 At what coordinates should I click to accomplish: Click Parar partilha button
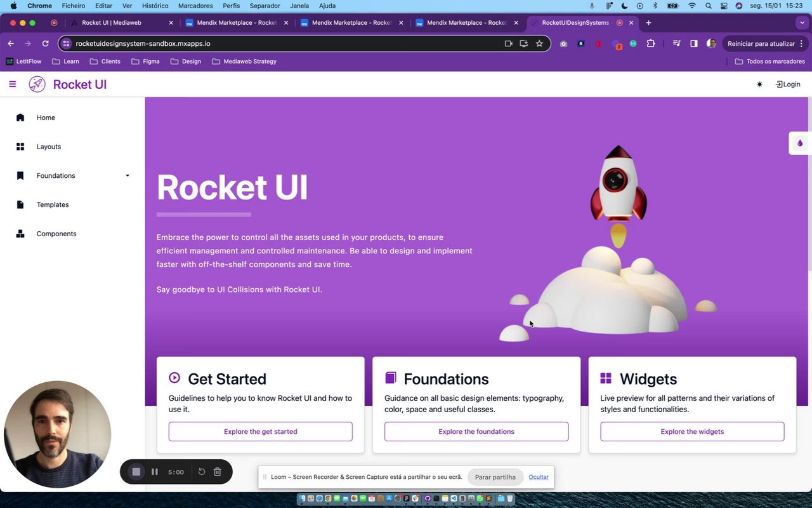(495, 477)
